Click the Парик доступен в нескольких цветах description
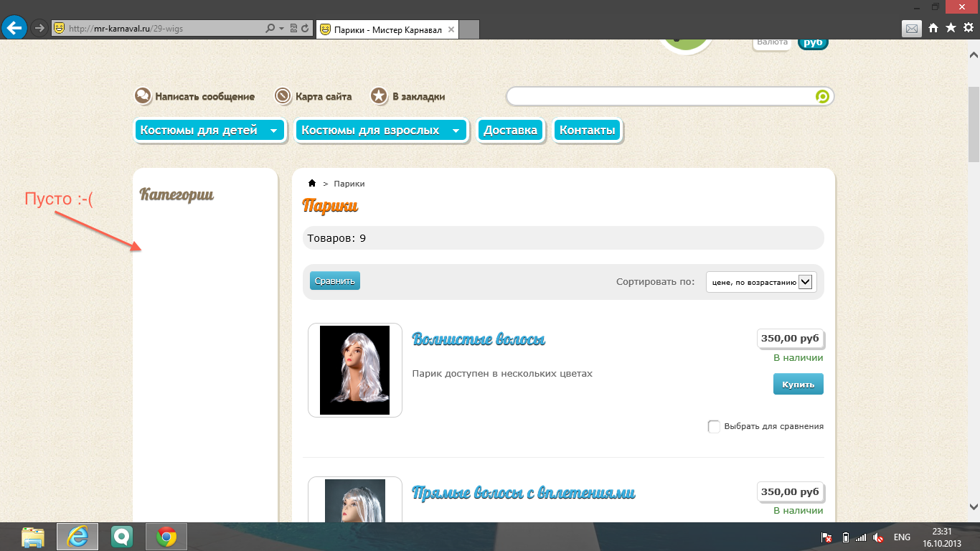The height and width of the screenshot is (551, 980). [x=502, y=374]
